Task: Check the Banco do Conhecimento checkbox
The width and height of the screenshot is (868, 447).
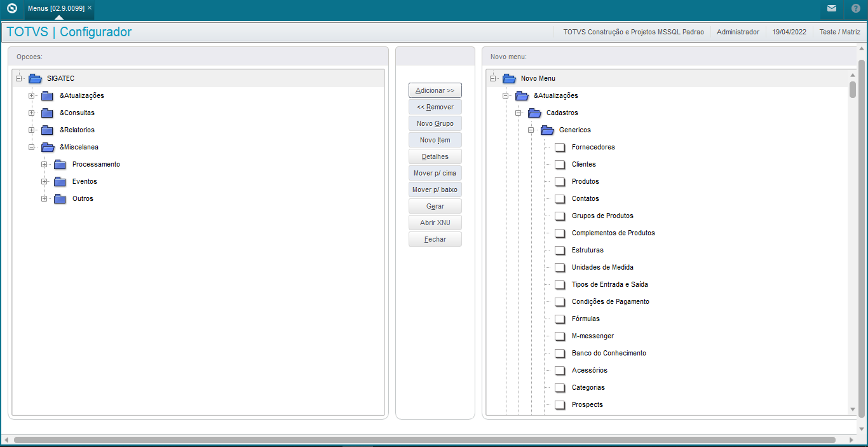Action: coord(560,354)
